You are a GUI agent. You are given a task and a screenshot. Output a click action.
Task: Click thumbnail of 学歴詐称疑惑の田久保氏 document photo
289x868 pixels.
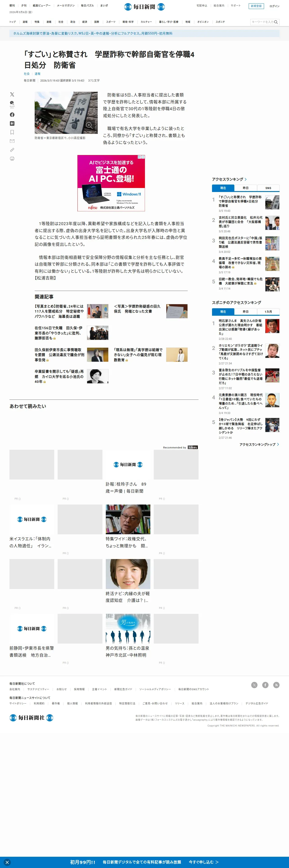coord(177,311)
